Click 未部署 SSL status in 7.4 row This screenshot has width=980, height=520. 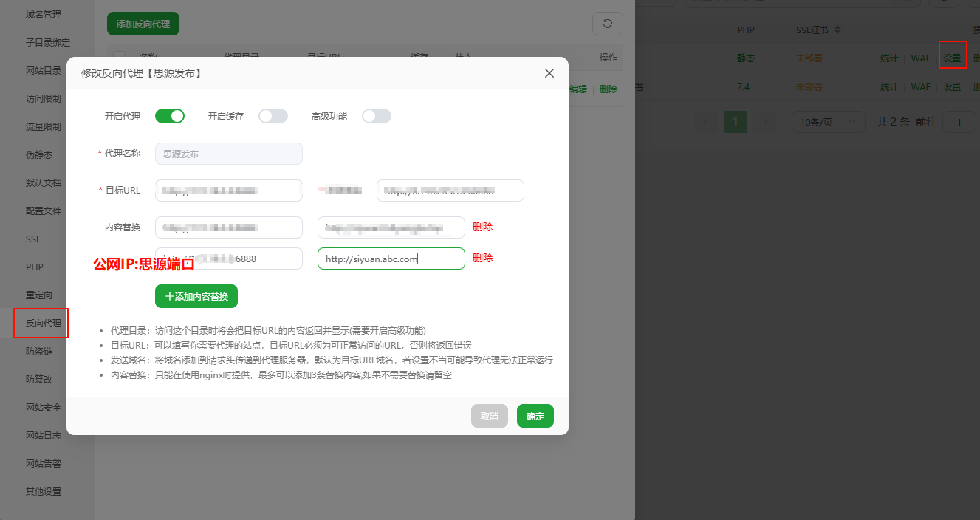point(809,86)
